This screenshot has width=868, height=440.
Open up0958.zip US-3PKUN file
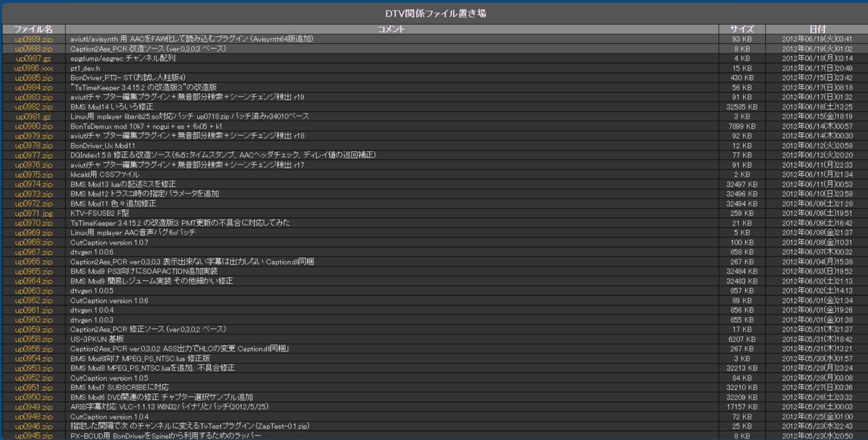pyautogui.click(x=34, y=339)
